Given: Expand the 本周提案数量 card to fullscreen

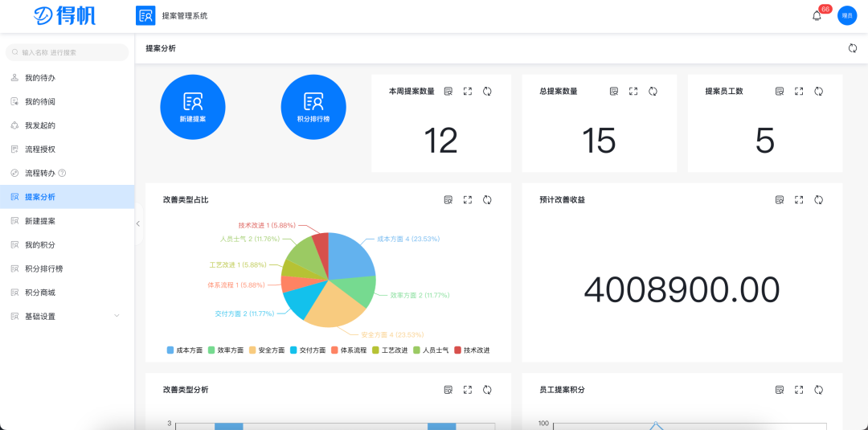Looking at the screenshot, I should [x=468, y=92].
